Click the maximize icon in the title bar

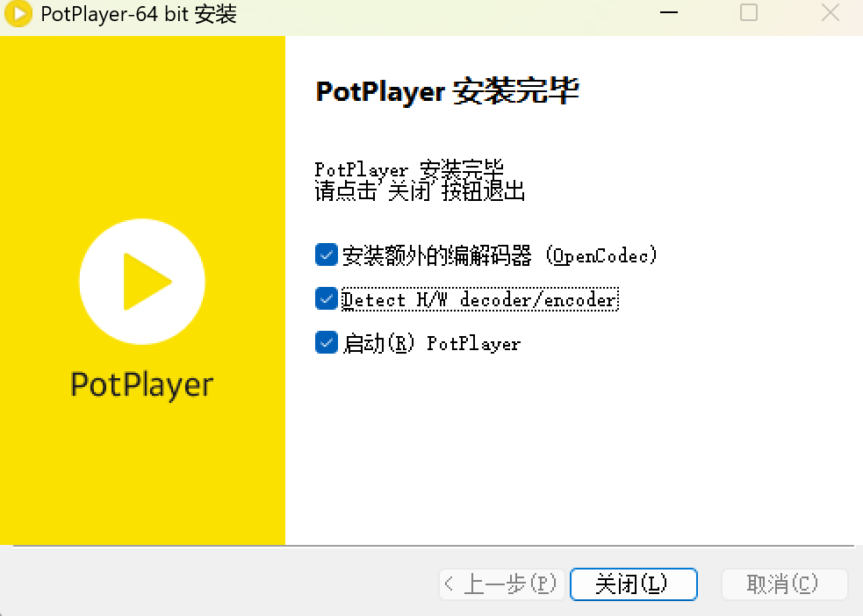point(749,13)
